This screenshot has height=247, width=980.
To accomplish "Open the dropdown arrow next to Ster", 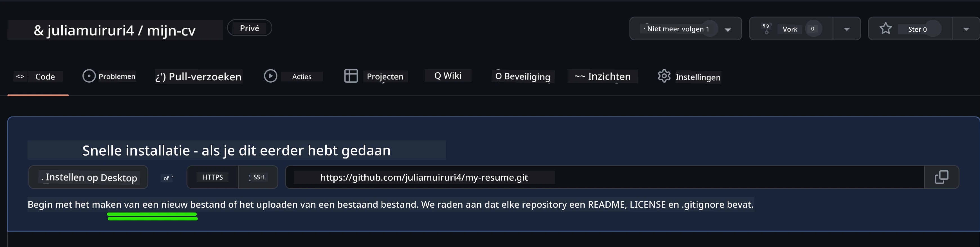I will [966, 29].
